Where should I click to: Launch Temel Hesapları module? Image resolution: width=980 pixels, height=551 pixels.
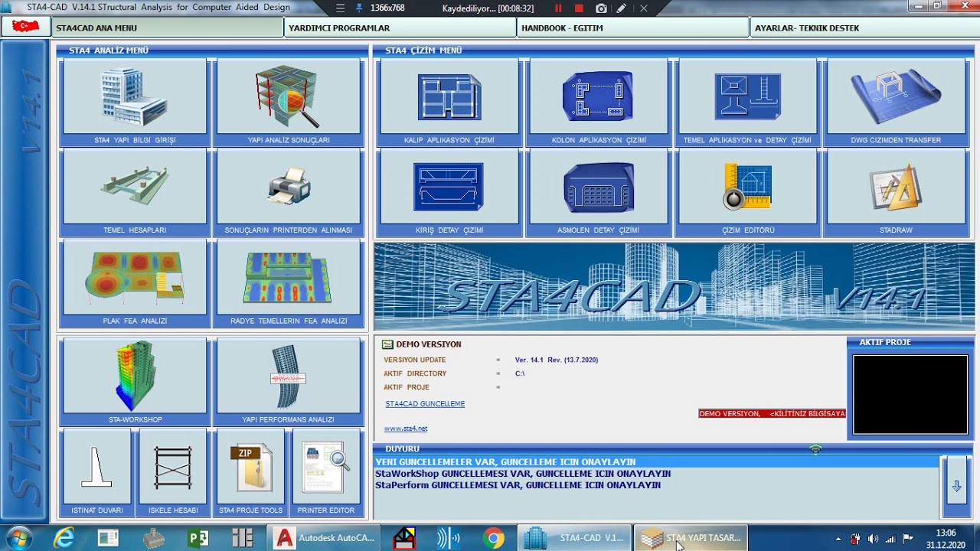135,193
